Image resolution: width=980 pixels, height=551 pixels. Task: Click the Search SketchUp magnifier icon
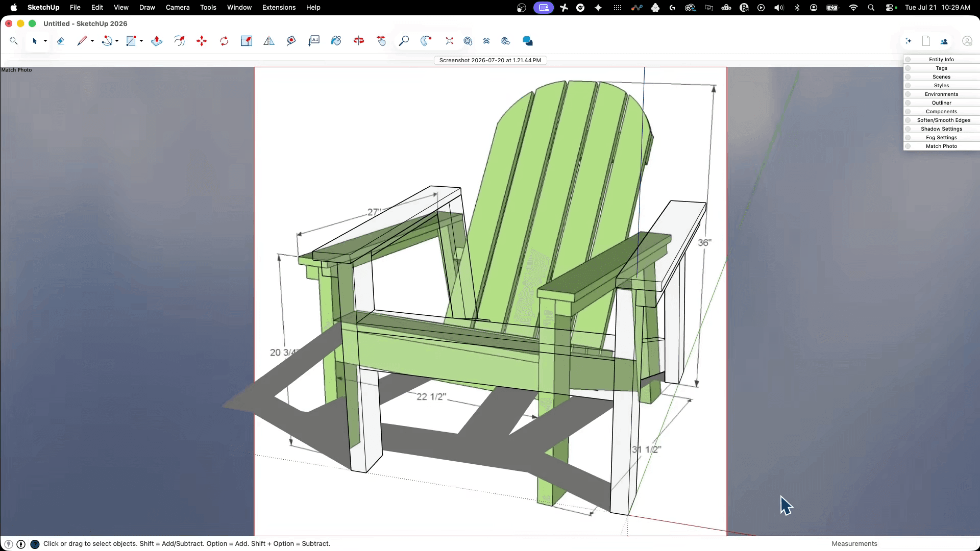[14, 41]
